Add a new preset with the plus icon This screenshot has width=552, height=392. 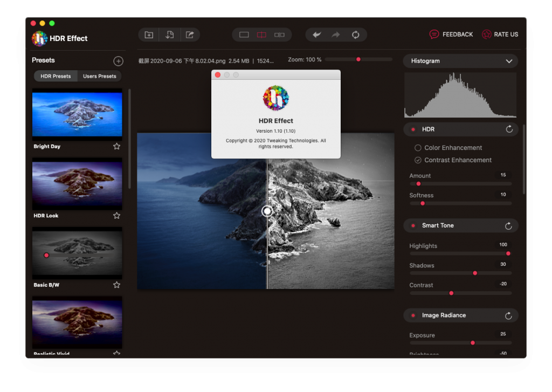point(118,61)
